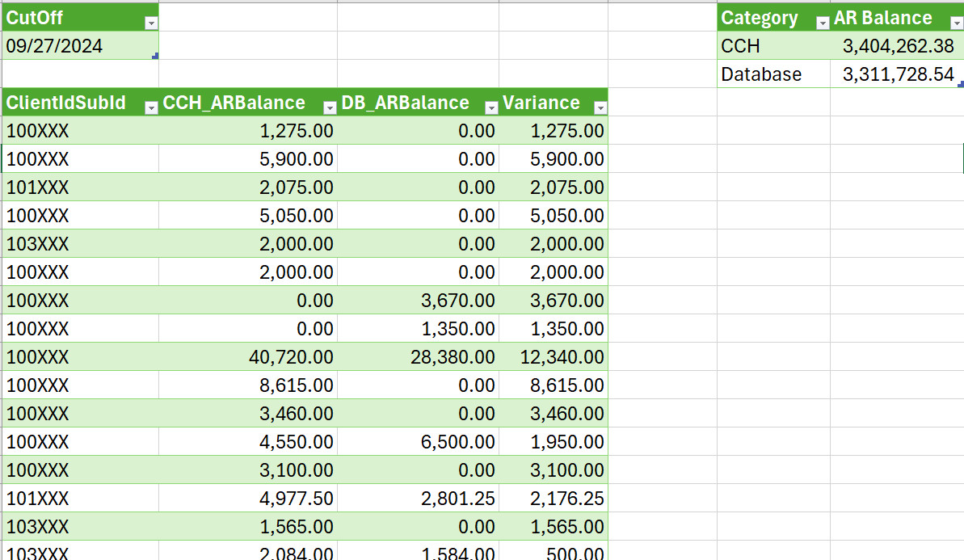Select the 09/27/2024 cutoff date cell

click(80, 45)
